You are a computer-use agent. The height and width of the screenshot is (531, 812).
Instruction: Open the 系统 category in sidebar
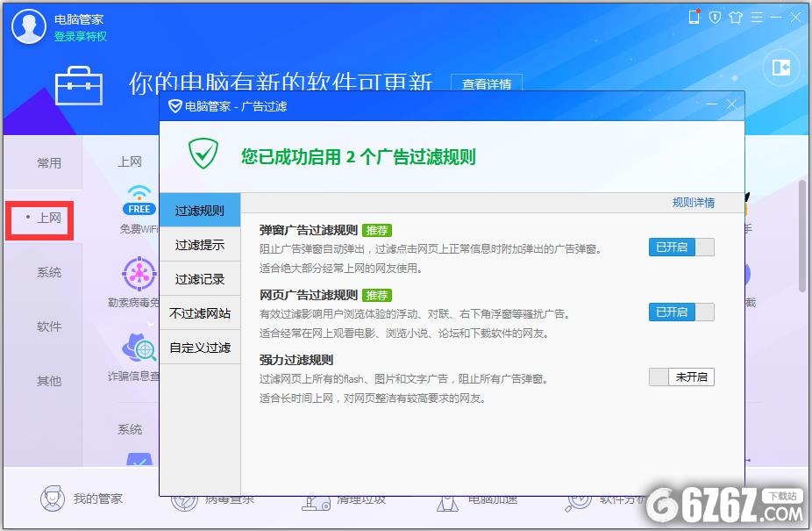[49, 272]
